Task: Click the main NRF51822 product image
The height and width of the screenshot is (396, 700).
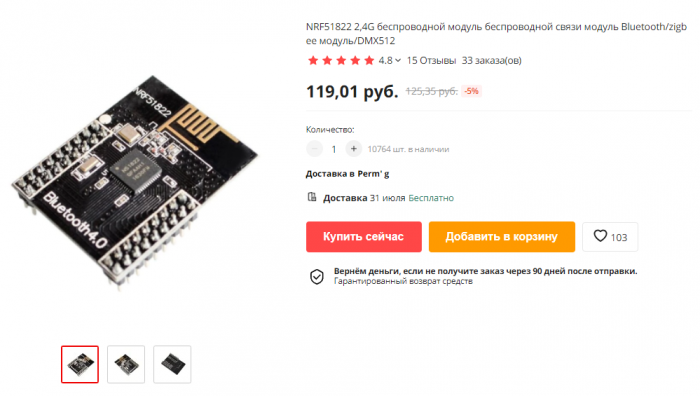Action: 134,182
